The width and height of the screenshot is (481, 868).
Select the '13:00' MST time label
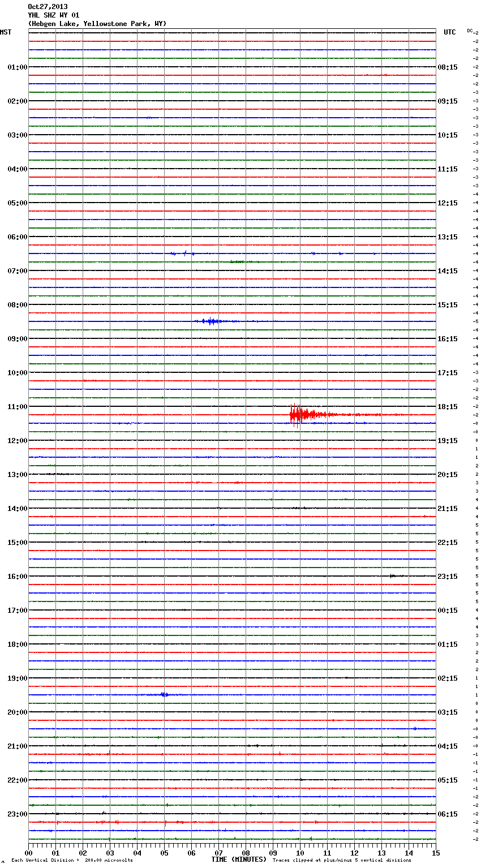pos(17,474)
